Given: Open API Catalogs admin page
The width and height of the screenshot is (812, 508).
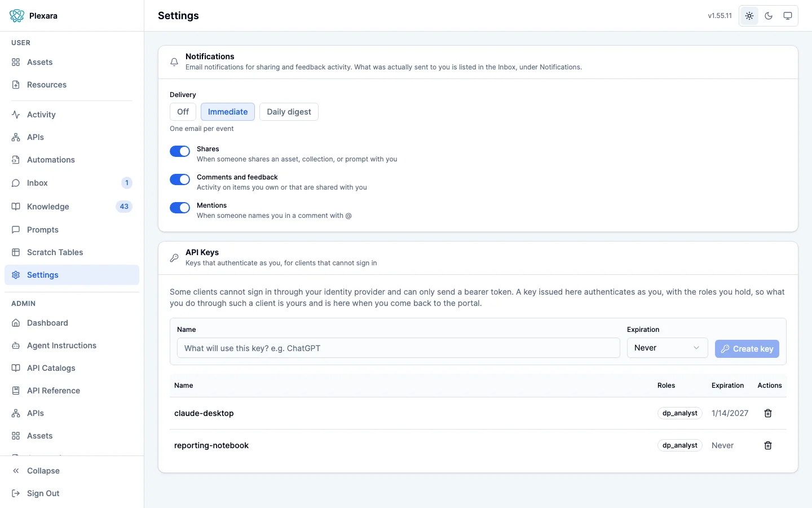Looking at the screenshot, I should pyautogui.click(x=72, y=368).
